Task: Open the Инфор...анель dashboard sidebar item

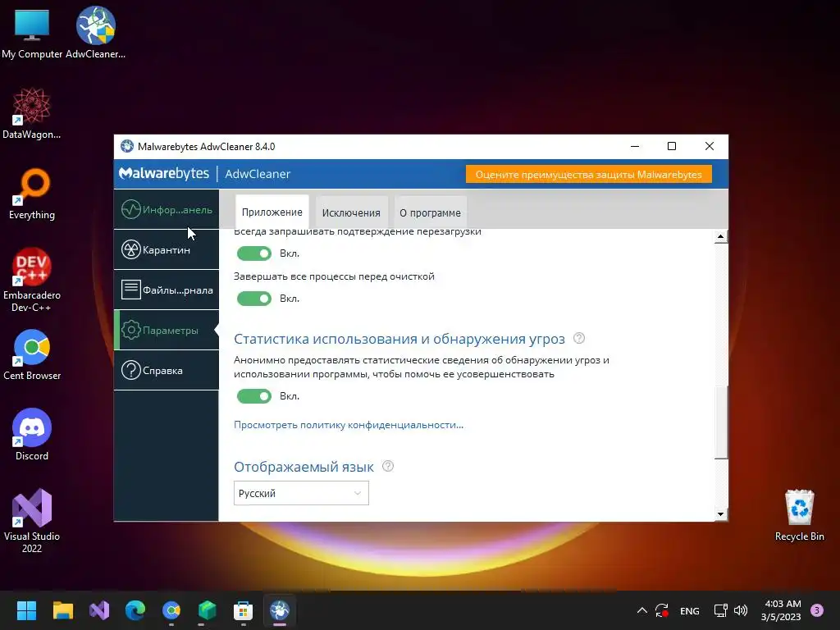Action: 167,209
